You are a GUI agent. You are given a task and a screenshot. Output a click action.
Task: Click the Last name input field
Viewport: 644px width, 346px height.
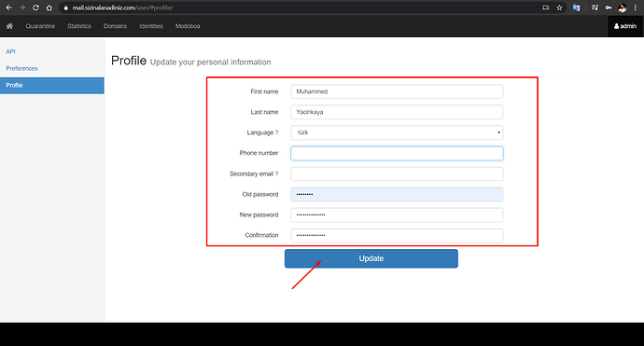[x=397, y=112]
